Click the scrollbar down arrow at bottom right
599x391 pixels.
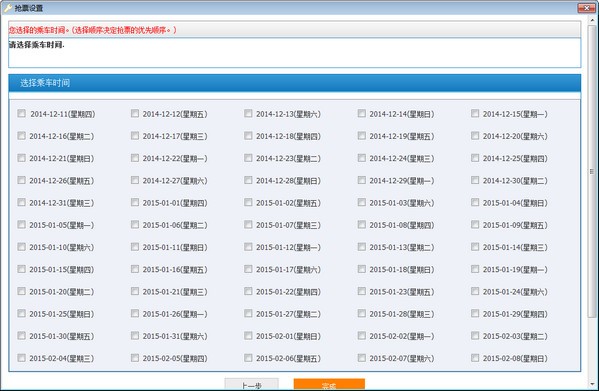(592, 384)
